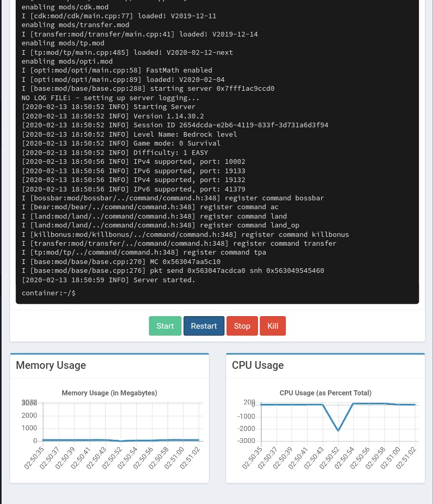Screen dimensions: 433x504
Task: Click the 'Level Name: Bedrock level' line
Action: pos(130,135)
